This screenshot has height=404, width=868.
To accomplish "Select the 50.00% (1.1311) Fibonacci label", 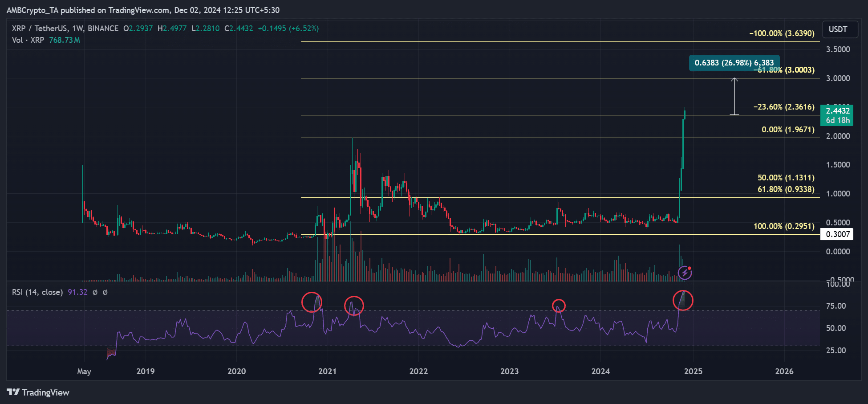I will click(x=786, y=178).
